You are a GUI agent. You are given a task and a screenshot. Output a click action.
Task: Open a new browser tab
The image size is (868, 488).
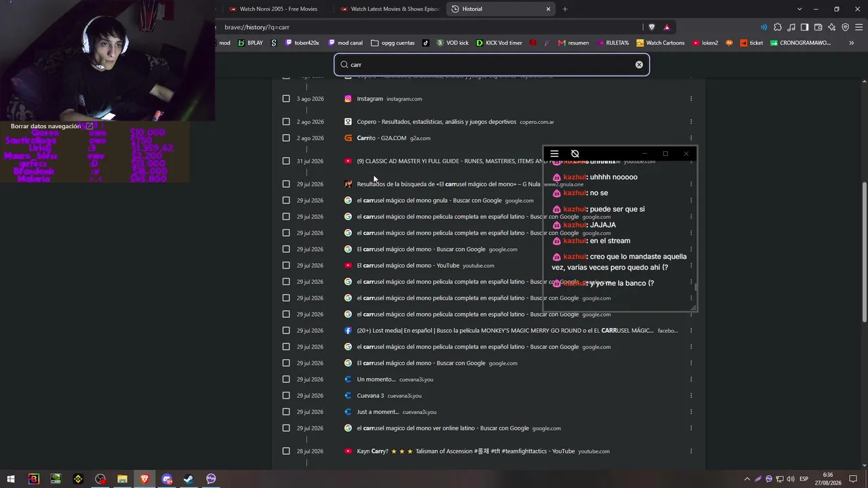[x=565, y=9]
